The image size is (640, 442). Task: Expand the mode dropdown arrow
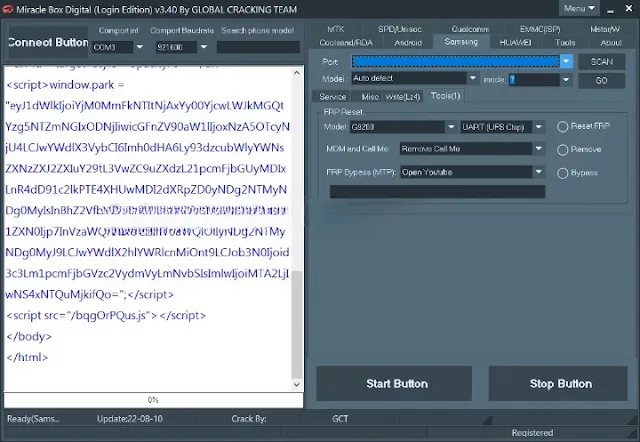point(566,80)
